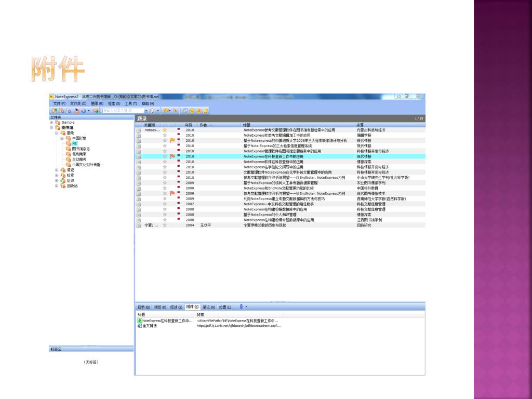The height and width of the screenshot is (399, 532).
Task: Click the flag on NoteExpress在科技查新工作中的应用 row
Action: tap(172, 156)
